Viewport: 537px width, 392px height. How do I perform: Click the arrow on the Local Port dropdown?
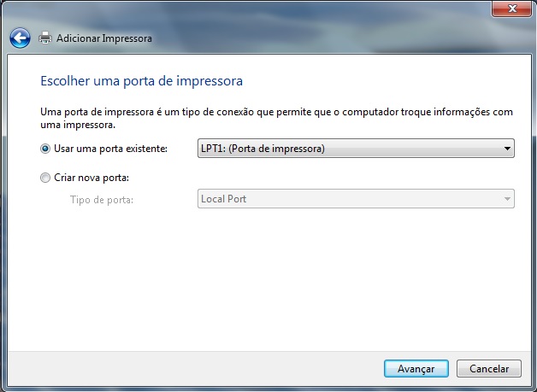507,199
